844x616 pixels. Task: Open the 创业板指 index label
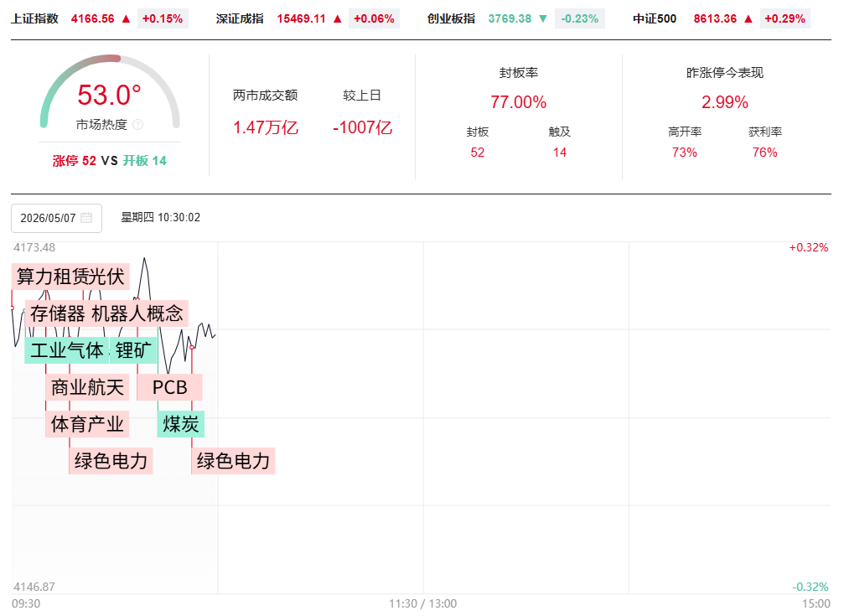[x=451, y=18]
